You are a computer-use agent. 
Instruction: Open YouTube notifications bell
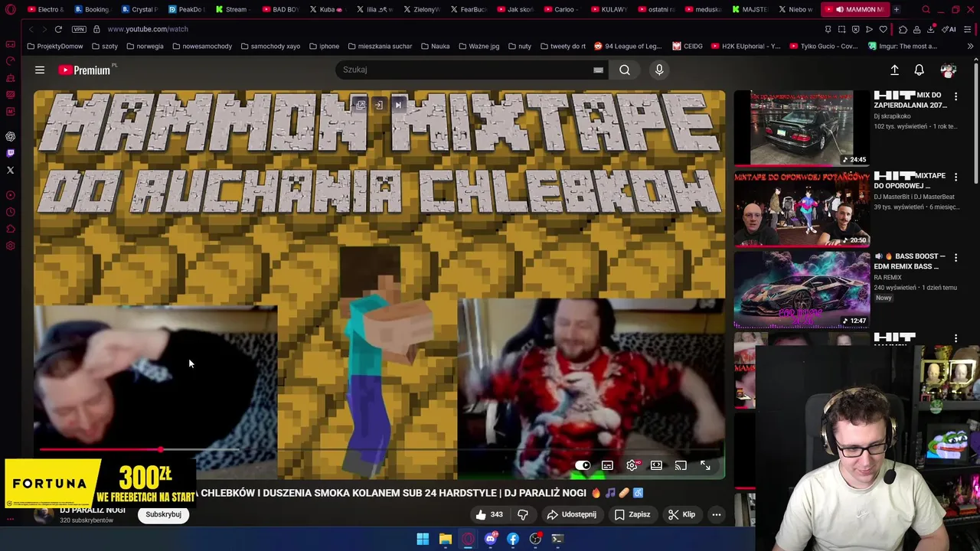tap(920, 70)
